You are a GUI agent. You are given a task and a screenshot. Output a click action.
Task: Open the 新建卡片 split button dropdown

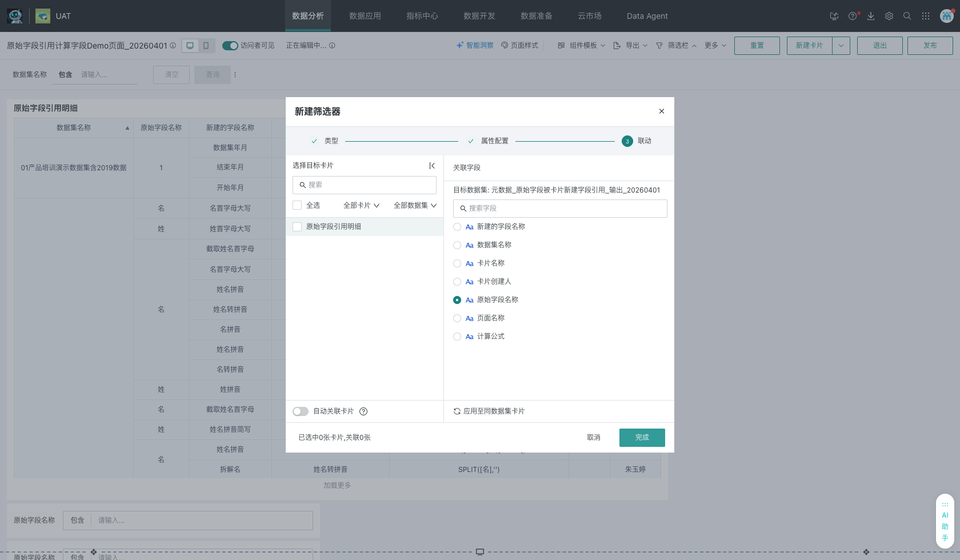coord(841,45)
